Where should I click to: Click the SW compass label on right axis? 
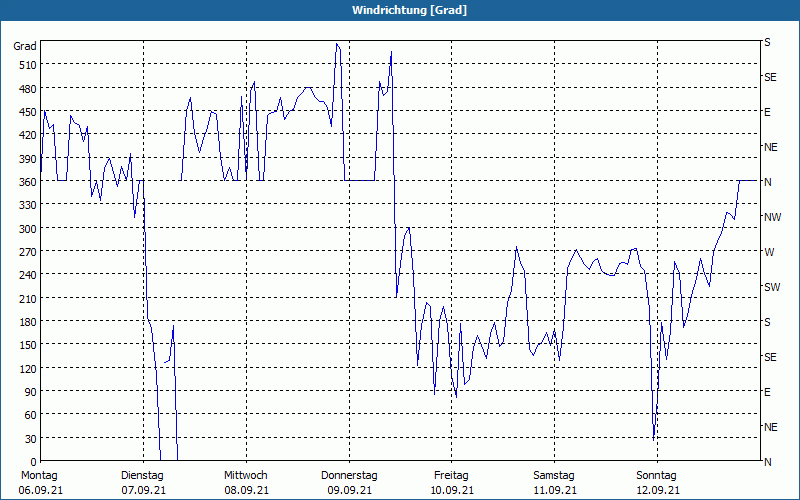(772, 287)
